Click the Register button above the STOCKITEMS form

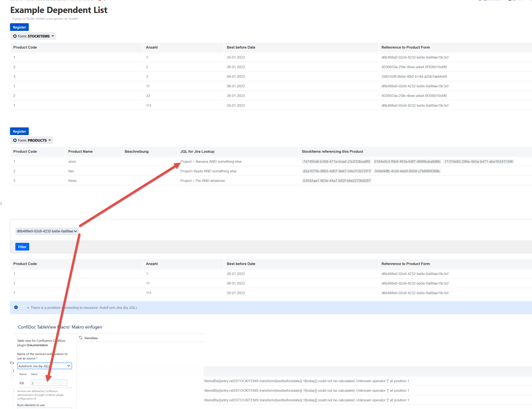(x=19, y=27)
